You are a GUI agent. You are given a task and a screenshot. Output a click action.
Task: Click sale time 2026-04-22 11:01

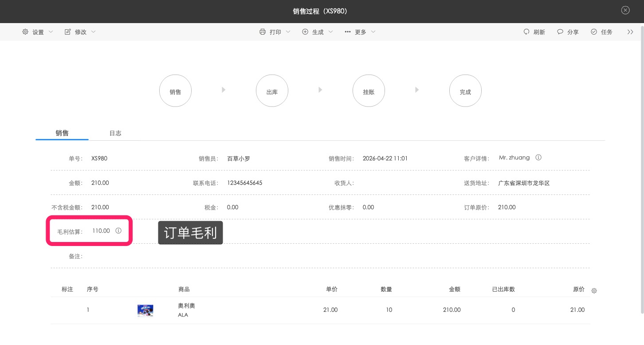pos(385,159)
